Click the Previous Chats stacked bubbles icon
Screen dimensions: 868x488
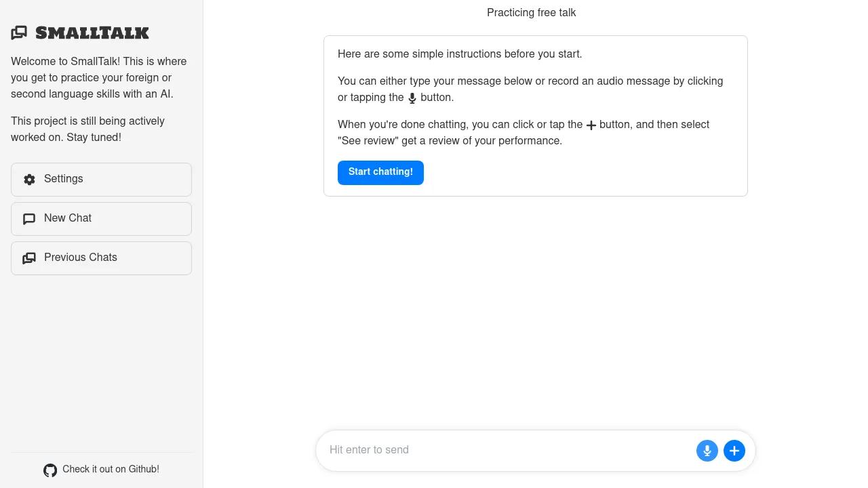tap(29, 258)
